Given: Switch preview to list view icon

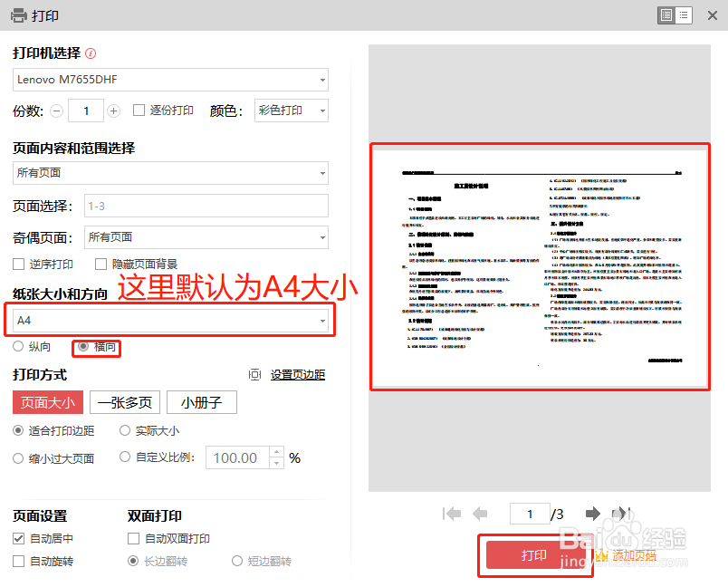Looking at the screenshot, I should tap(684, 15).
